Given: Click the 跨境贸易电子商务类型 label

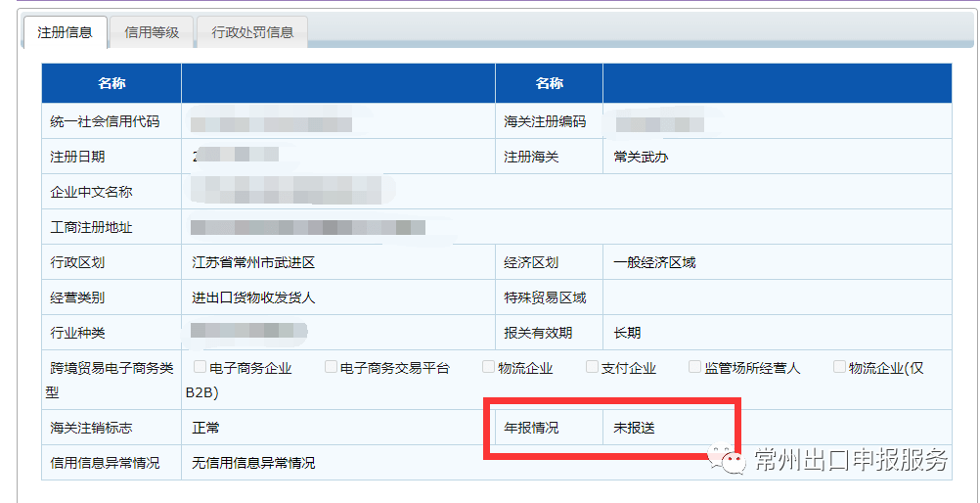Looking at the screenshot, I should [x=111, y=380].
